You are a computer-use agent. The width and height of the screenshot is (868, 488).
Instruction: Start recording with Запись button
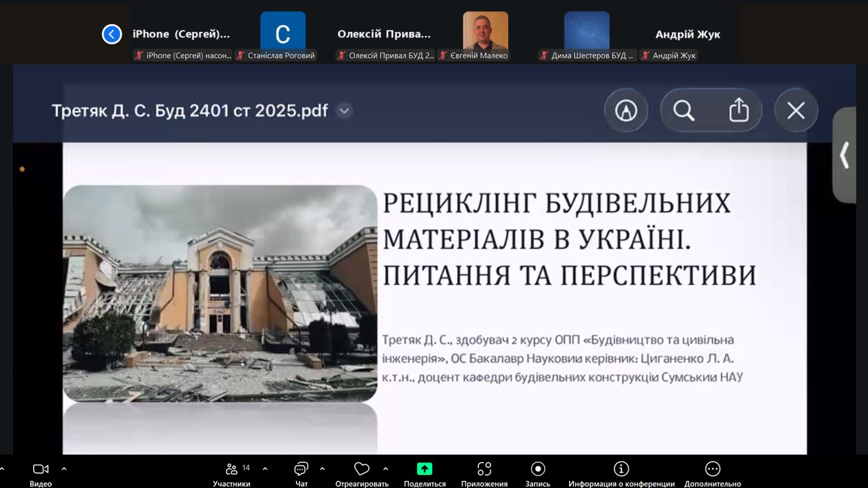click(537, 473)
